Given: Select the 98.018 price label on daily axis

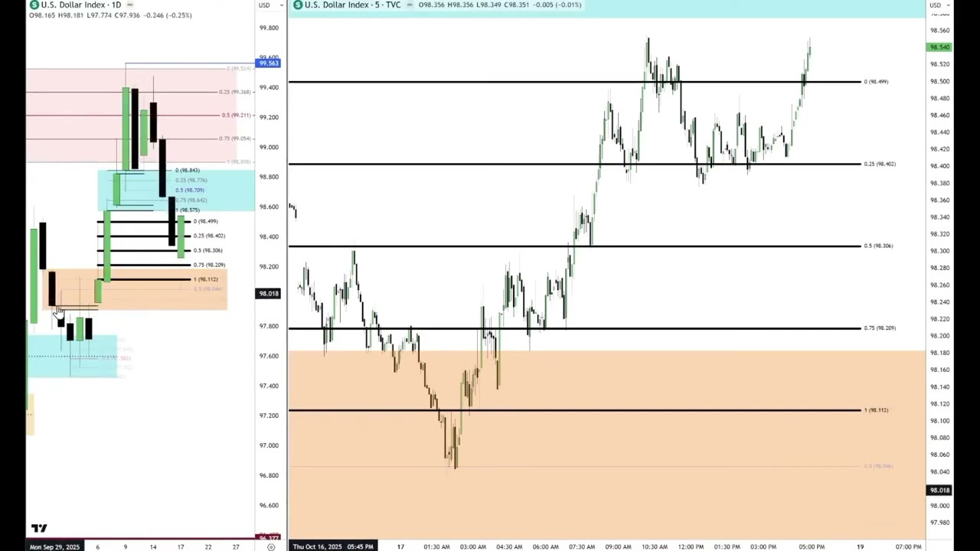Looking at the screenshot, I should pos(269,293).
